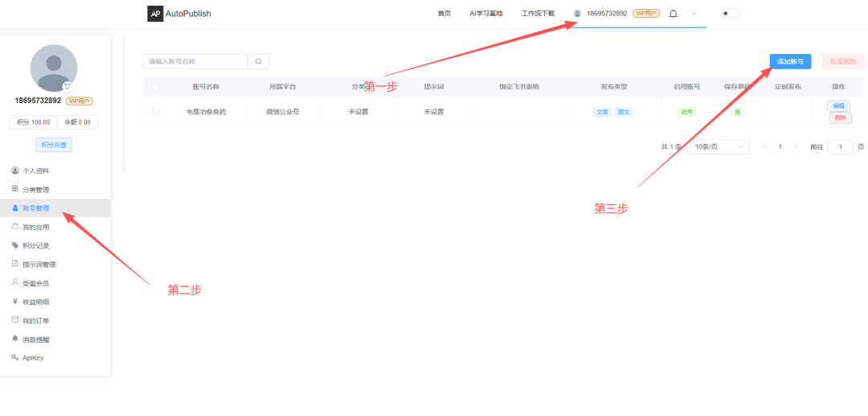
Task: Click the ApiKey key icon
Action: pyautogui.click(x=15, y=357)
